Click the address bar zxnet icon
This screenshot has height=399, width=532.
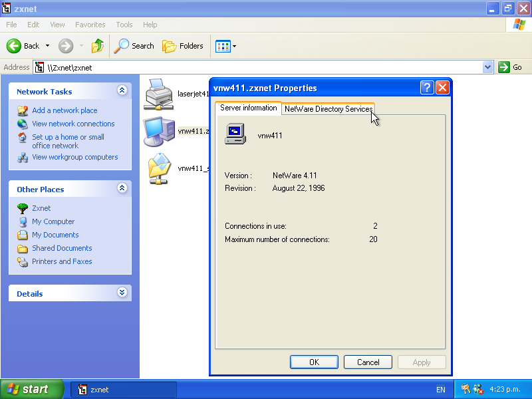[40, 68]
